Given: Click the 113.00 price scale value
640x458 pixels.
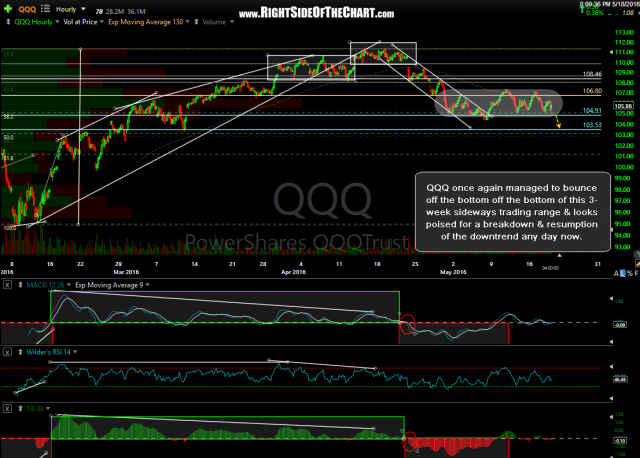Looking at the screenshot, I should 624,32.
